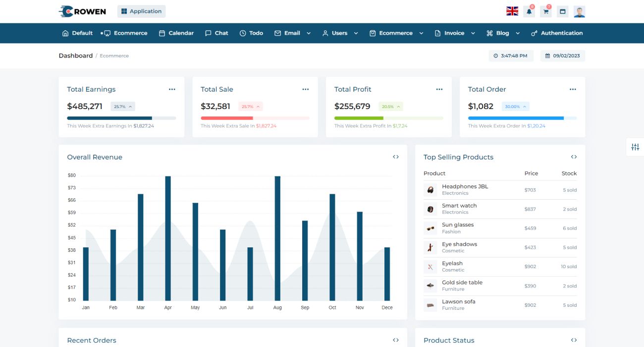Open notifications bell

click(529, 11)
